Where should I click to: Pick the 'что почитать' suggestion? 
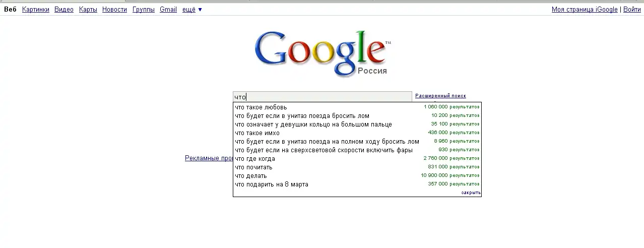click(253, 167)
